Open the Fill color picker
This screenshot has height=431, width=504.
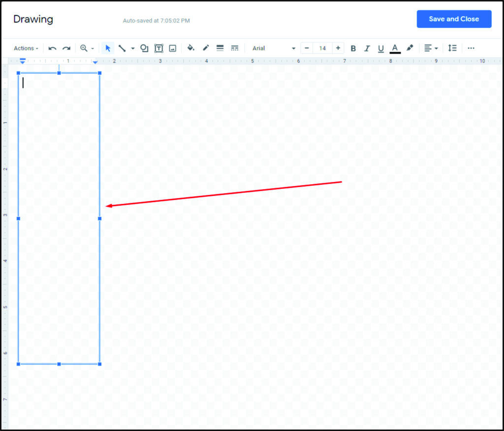[x=191, y=48]
